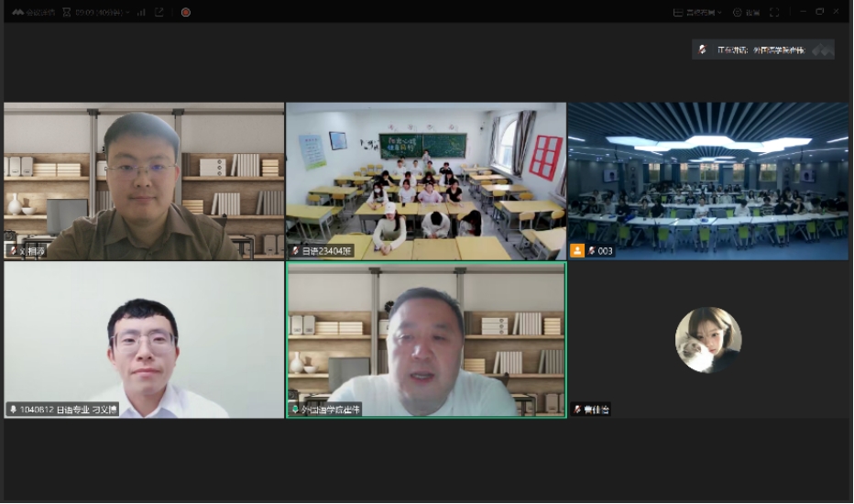Check the network signal strength icon
Screen dimensions: 854x504
[x=141, y=12]
